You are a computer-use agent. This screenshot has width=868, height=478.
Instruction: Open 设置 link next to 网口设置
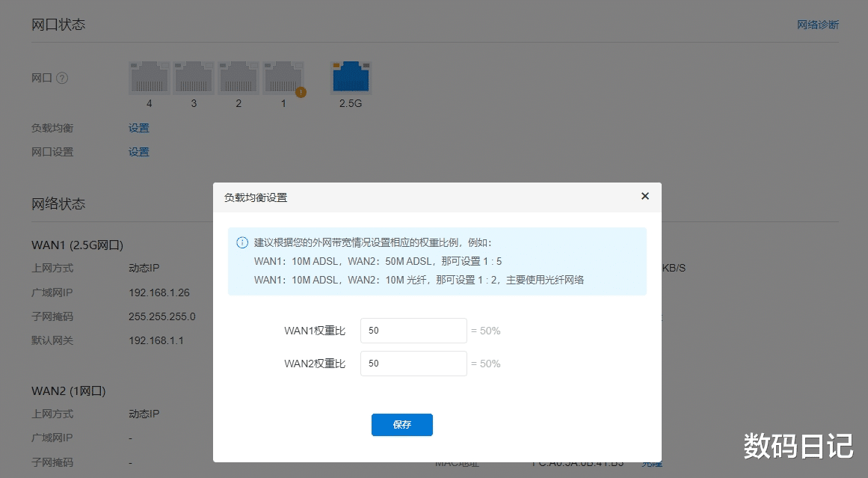point(139,152)
